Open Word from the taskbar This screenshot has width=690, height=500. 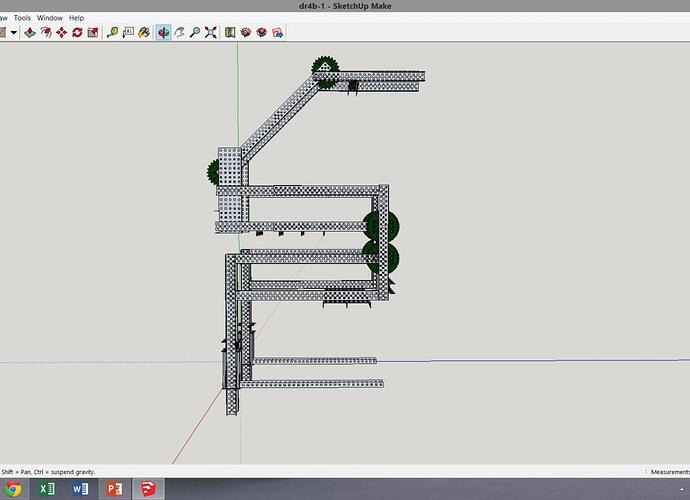[80, 489]
